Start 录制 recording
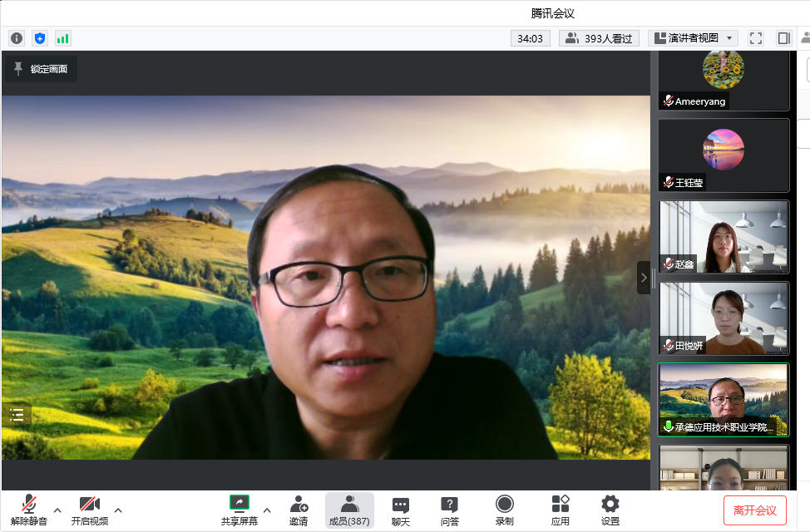This screenshot has height=532, width=810. tap(504, 510)
